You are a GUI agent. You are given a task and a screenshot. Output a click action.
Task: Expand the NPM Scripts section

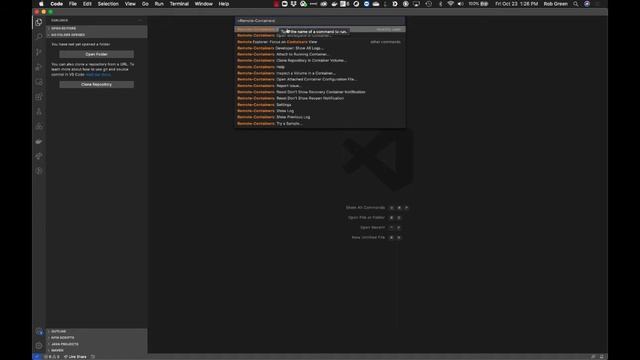pos(97,338)
